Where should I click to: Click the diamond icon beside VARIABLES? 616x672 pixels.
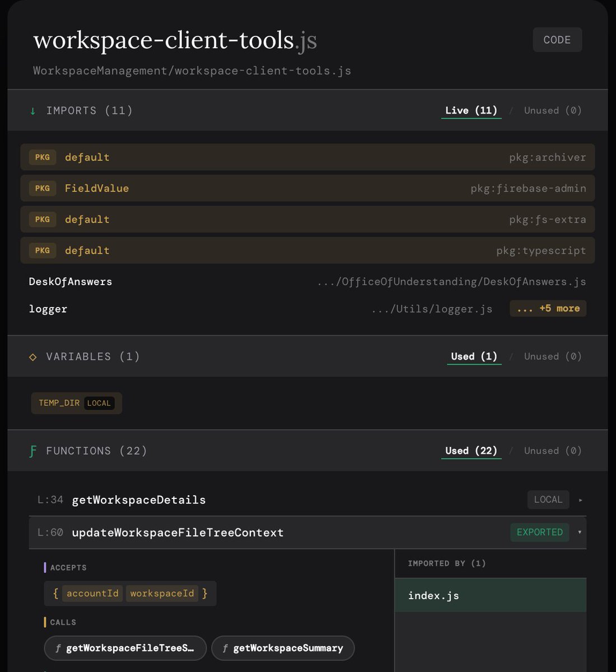point(32,356)
